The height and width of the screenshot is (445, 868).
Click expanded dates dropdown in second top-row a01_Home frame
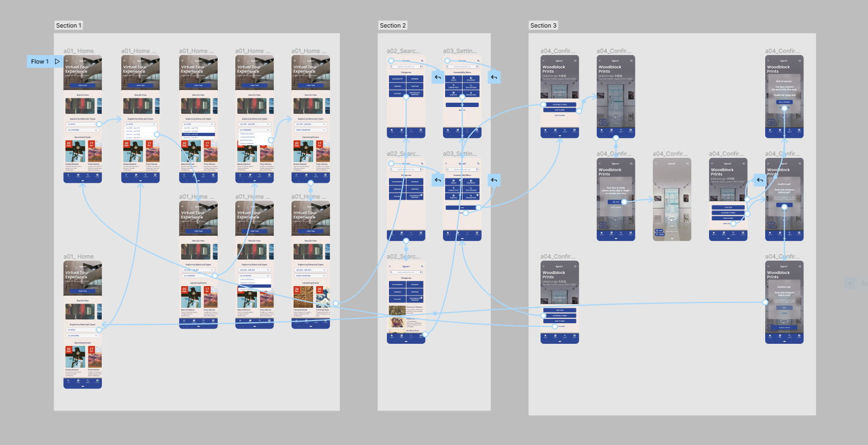point(140,131)
